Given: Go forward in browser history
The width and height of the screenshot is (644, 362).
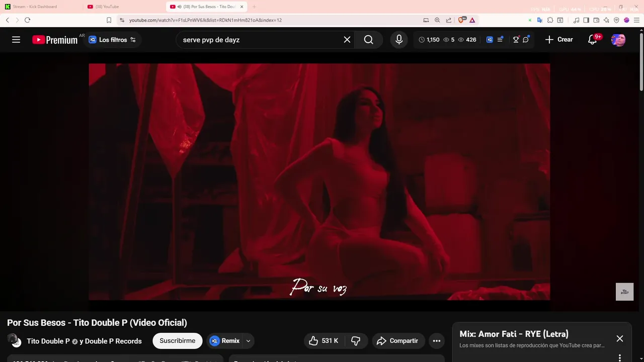Looking at the screenshot, I should pos(17,20).
